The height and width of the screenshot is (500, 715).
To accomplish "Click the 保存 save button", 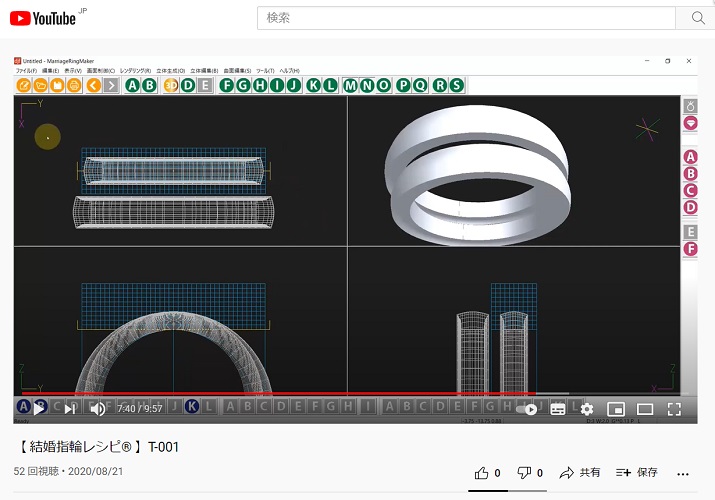I will 637,473.
